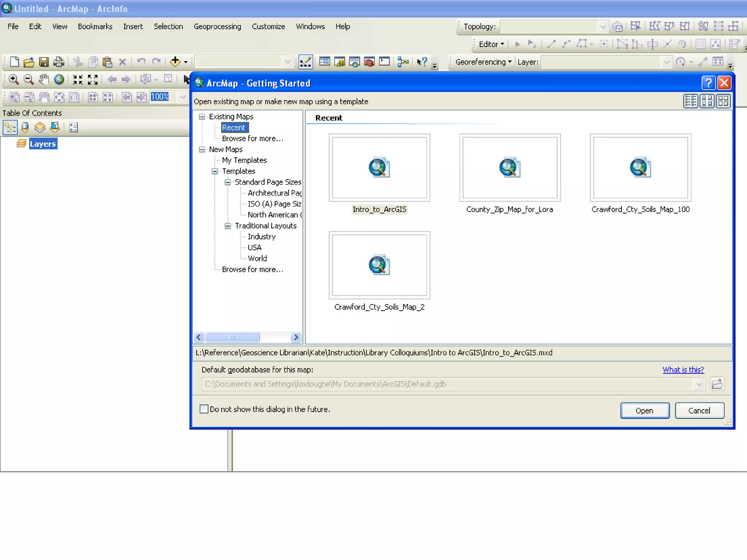Select the County_Zip_Map_for_Lora thumbnail
747x560 pixels.
point(510,168)
